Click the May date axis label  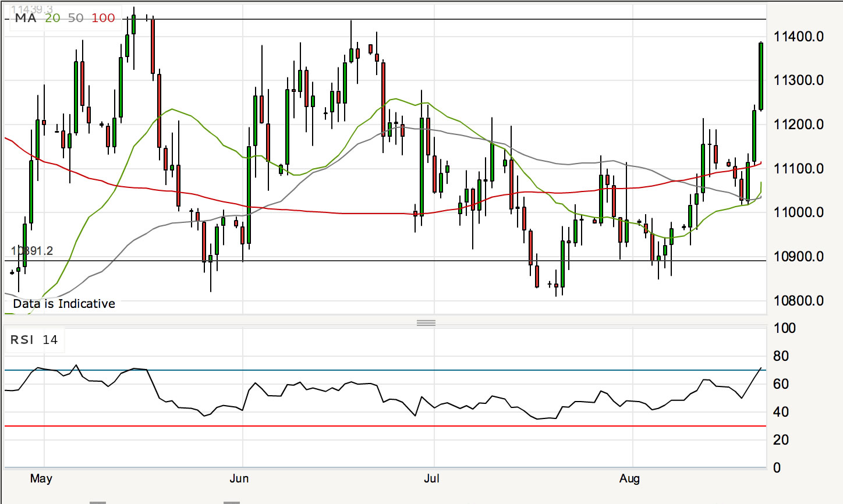pyautogui.click(x=41, y=478)
